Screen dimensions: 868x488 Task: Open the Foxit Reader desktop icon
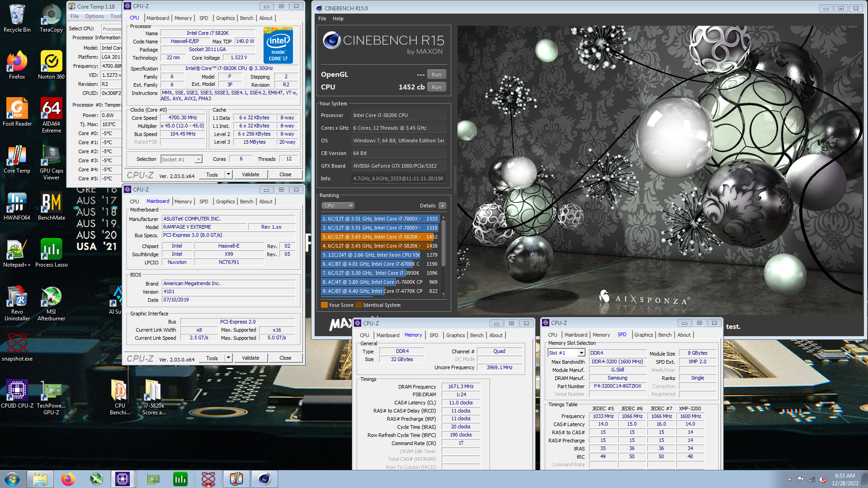(x=17, y=113)
